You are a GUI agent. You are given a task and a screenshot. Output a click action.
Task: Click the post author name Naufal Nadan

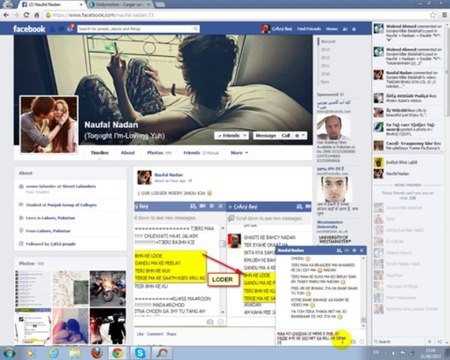[x=169, y=175]
